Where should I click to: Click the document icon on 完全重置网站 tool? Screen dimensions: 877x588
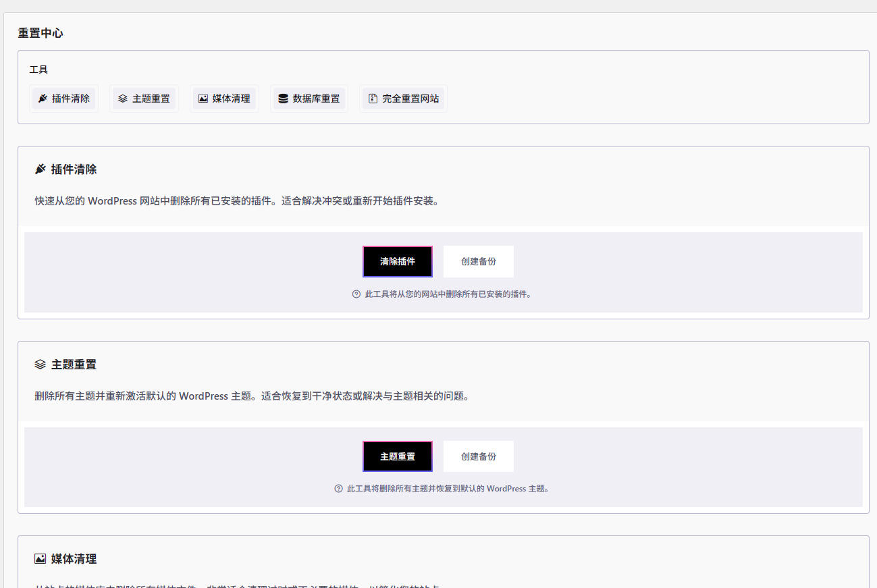click(372, 98)
